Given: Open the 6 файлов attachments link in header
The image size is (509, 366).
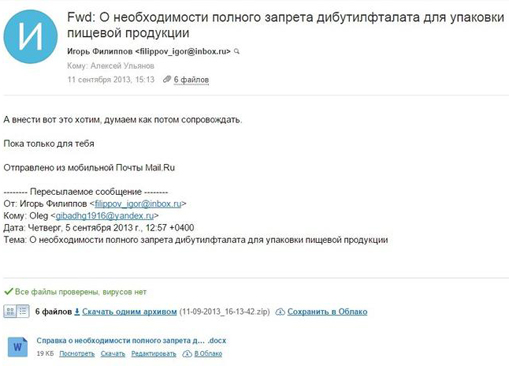Looking at the screenshot, I should click(x=191, y=80).
